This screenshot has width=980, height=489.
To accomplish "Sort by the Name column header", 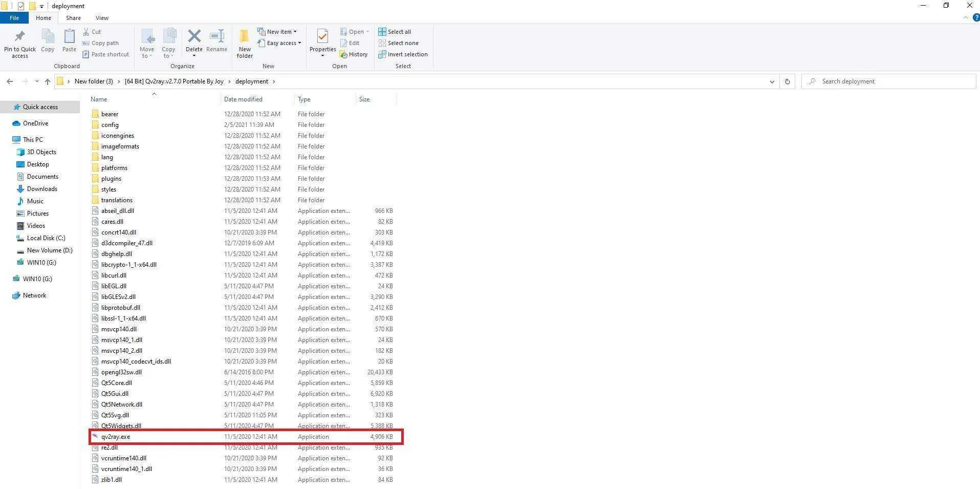I will tap(154, 99).
